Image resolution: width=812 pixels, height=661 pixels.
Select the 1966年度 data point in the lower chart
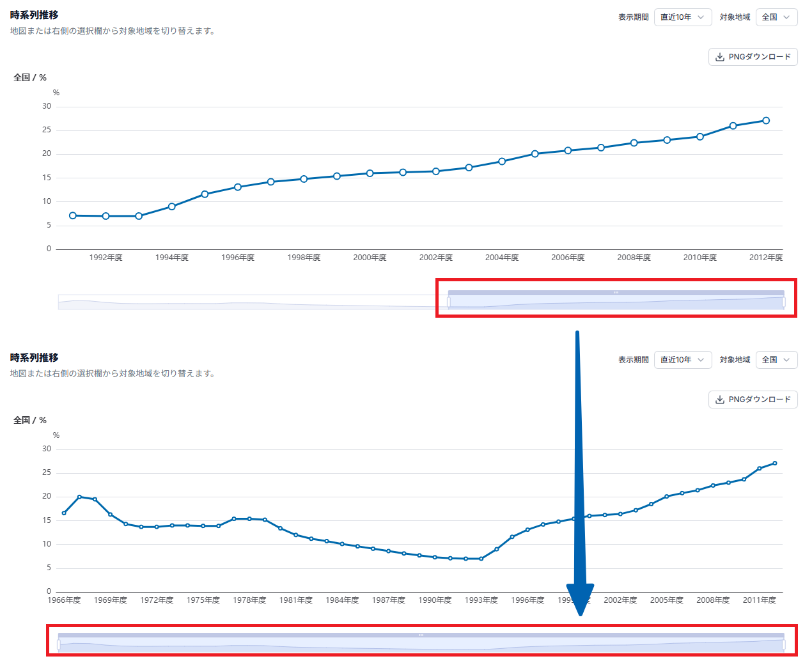click(x=64, y=513)
